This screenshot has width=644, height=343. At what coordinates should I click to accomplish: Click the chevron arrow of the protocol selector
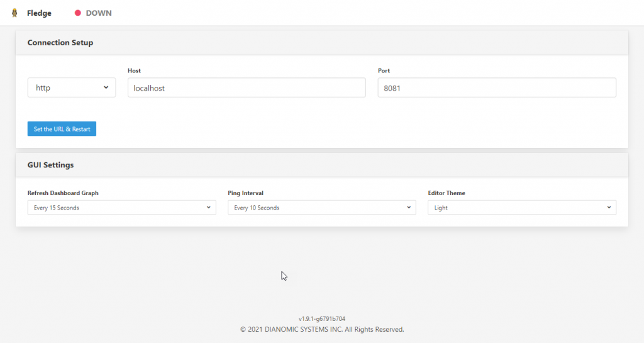(106, 87)
